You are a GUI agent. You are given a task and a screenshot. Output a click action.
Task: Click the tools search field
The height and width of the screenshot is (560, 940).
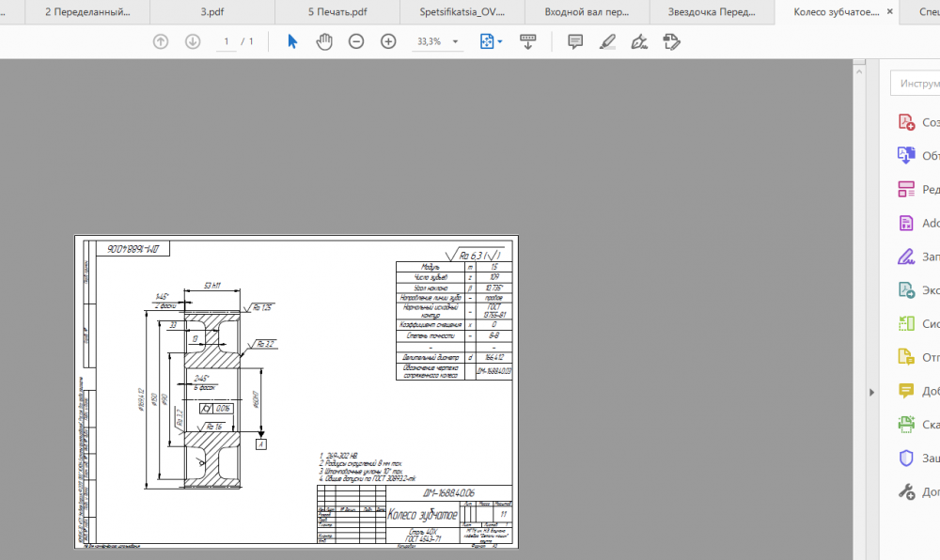916,83
